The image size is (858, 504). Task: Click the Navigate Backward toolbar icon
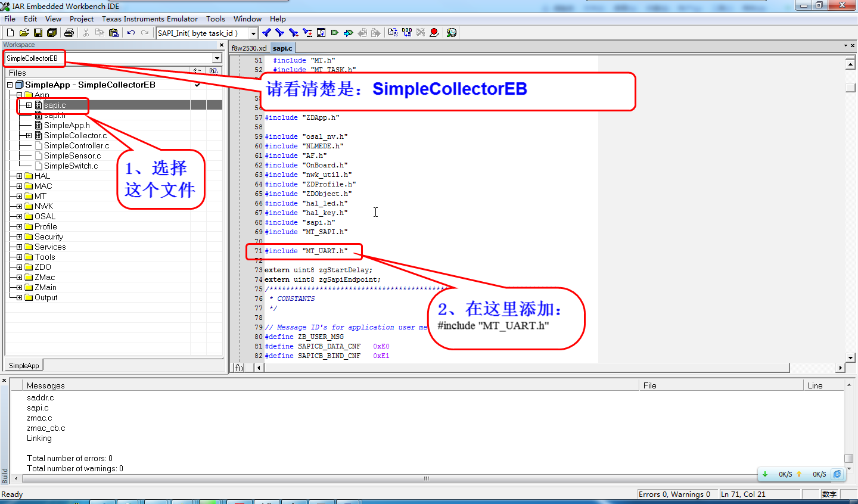362,33
